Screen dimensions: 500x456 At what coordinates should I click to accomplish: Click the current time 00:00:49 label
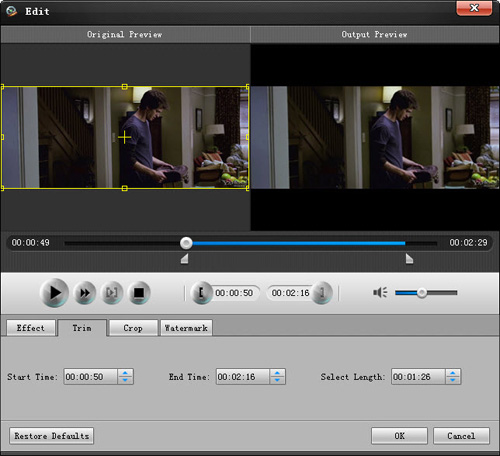click(x=31, y=243)
